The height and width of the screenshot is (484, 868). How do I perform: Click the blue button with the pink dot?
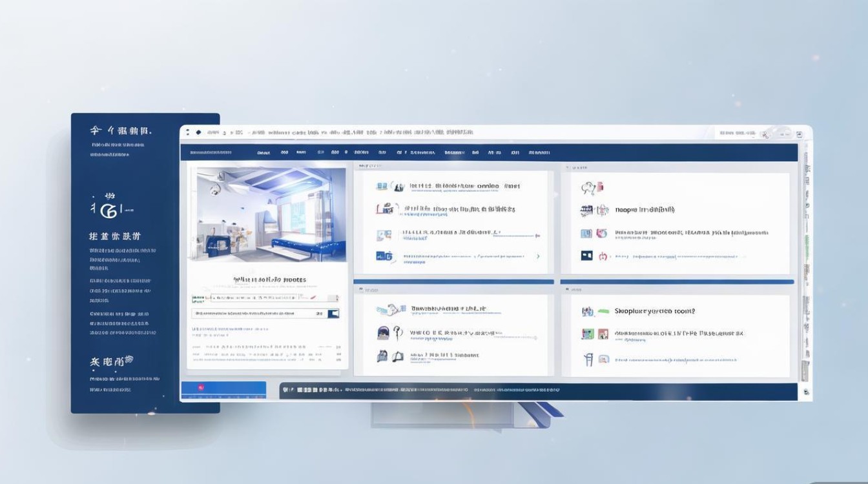pyautogui.click(x=223, y=388)
